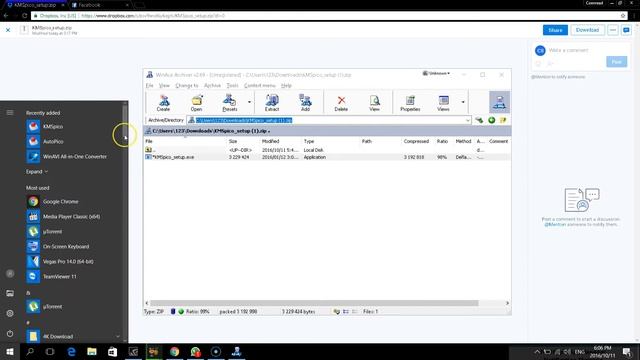Click the Extract toolbar icon
This screenshot has width=640, height=360.
coord(272,102)
